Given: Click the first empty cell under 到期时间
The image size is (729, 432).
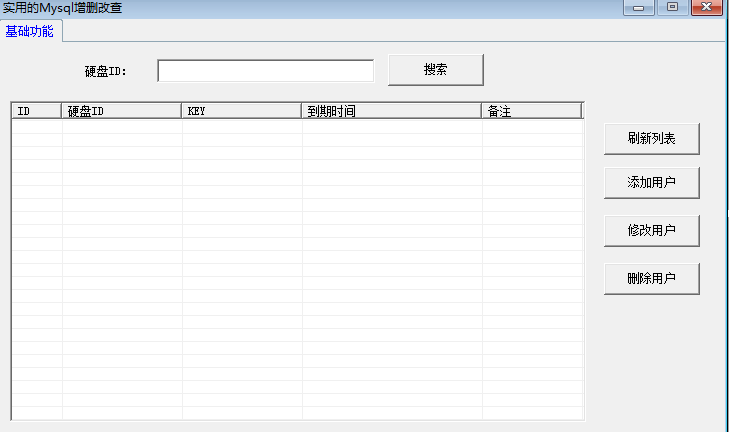Looking at the screenshot, I should [x=392, y=127].
